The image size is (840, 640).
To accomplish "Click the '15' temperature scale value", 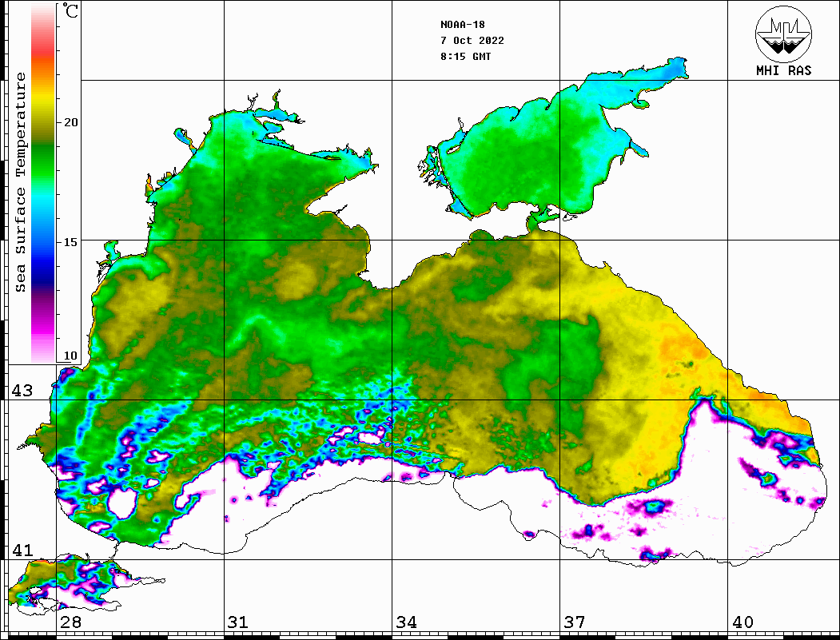I will pos(70,242).
